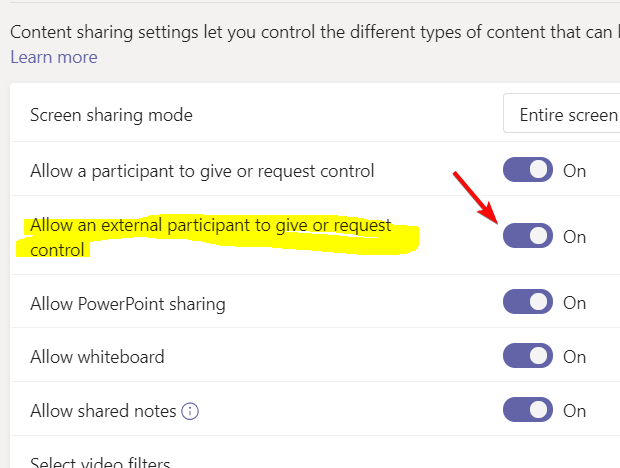Switch off the Allow whiteboard toggle
This screenshot has height=468, width=620.
click(527, 356)
